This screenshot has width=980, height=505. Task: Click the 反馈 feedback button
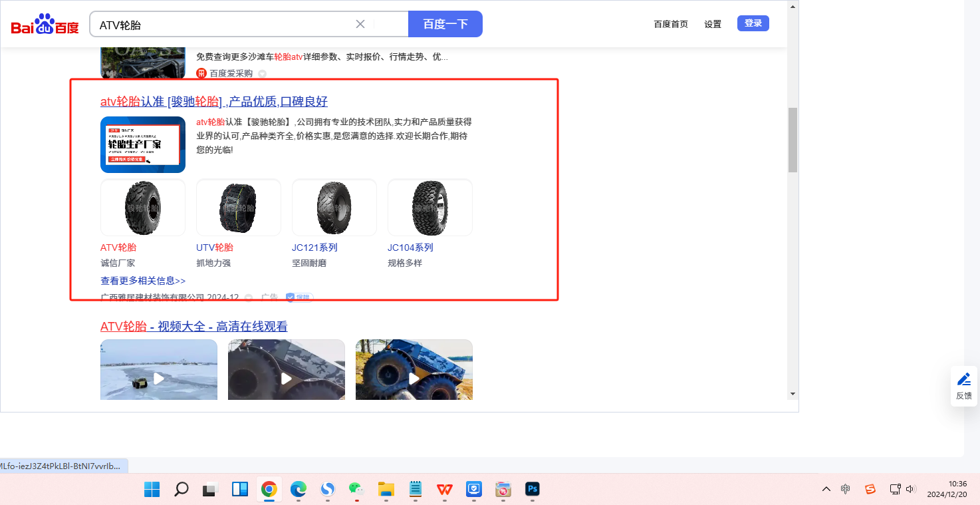[x=964, y=386]
